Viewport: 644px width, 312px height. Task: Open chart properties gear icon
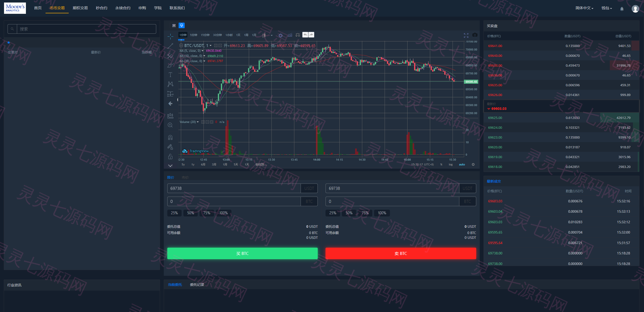pos(280,35)
